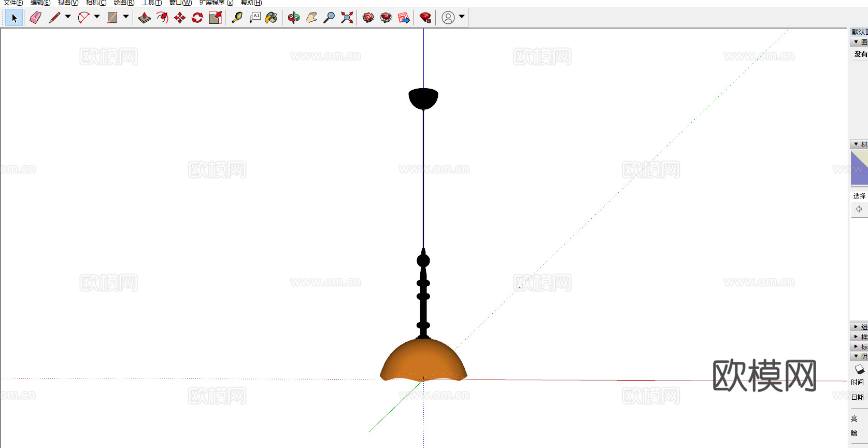Expand the 组件 panel section triangle

(x=856, y=327)
